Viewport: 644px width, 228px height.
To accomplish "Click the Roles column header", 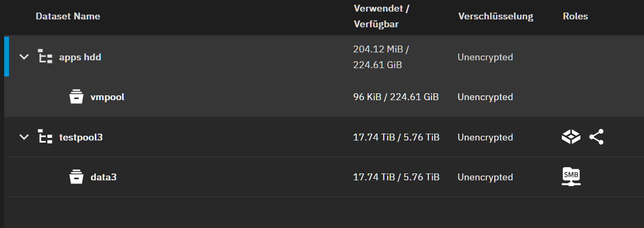I will pyautogui.click(x=575, y=16).
